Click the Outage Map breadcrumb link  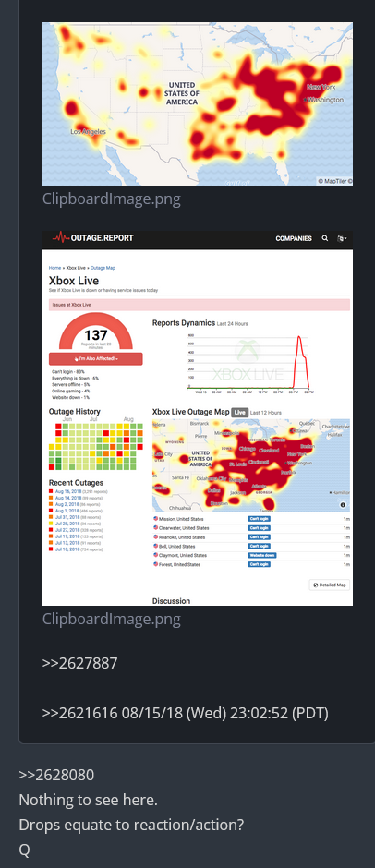[x=103, y=268]
